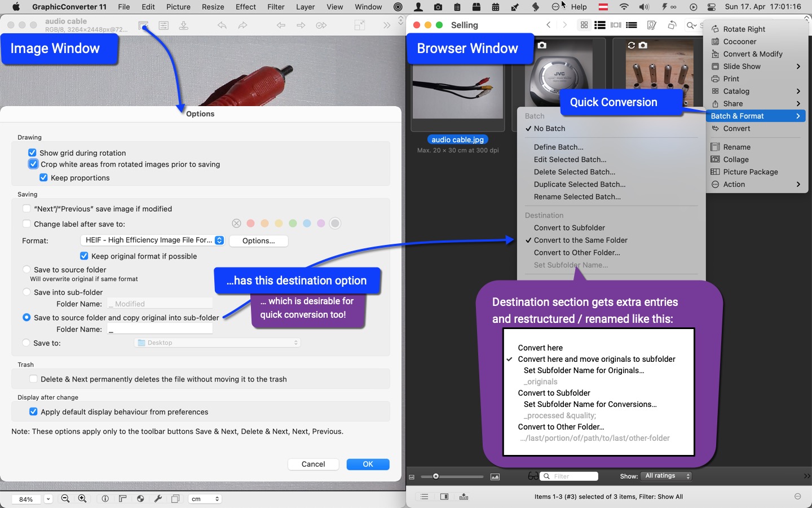Enable Change label after save to
The width and height of the screenshot is (812, 508).
pos(27,224)
